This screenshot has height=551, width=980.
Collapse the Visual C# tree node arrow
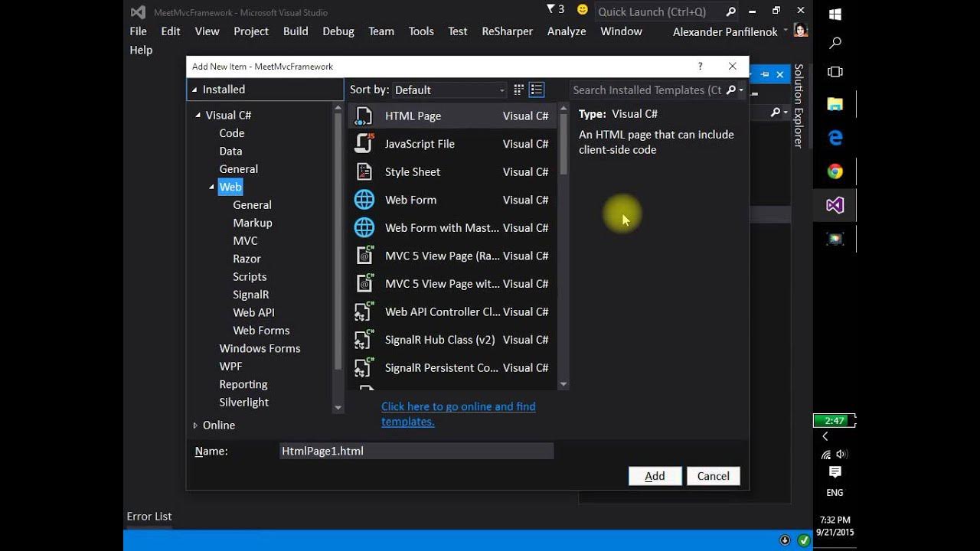[198, 116]
